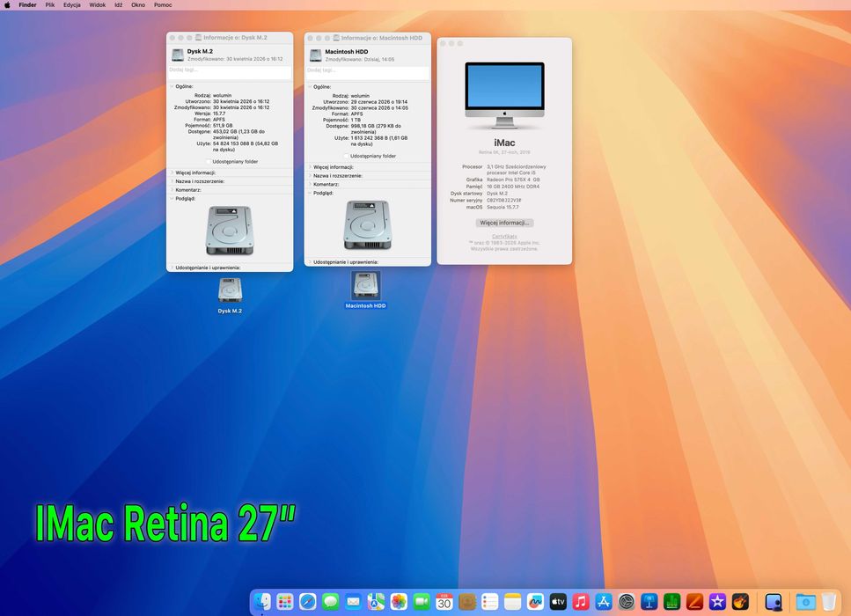Screen dimensions: 851x616
Task: Select Dysk M.2 desktop drive icon
Action: [230, 290]
